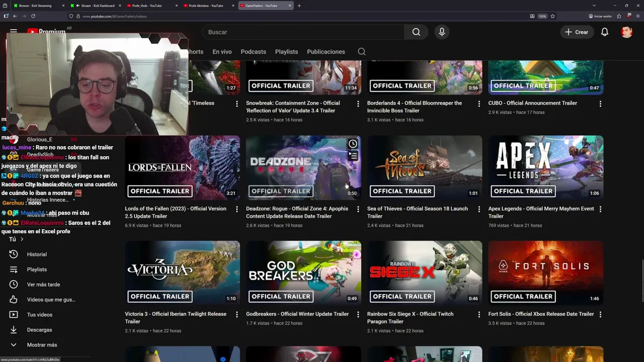This screenshot has width=644, height=362.
Task: Open options for Fort Solis video
Action: (600, 314)
